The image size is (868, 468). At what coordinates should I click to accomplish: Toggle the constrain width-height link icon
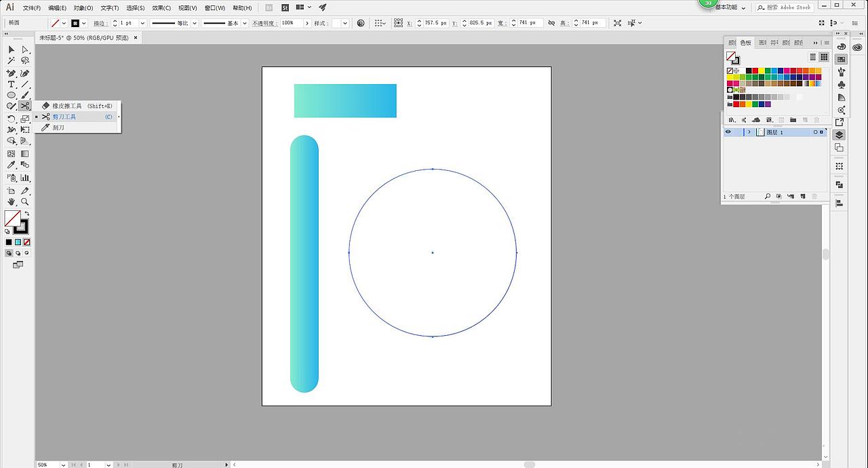(551, 23)
